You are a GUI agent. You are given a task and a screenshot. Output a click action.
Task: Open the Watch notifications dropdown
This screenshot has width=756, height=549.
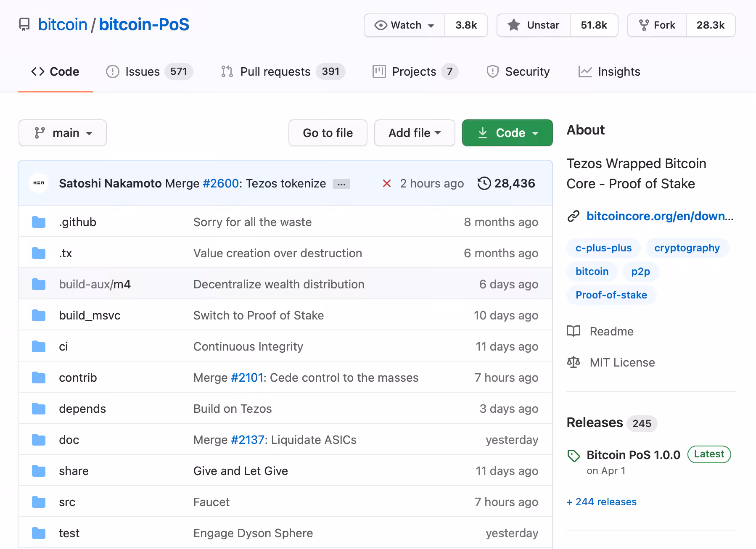click(x=404, y=25)
